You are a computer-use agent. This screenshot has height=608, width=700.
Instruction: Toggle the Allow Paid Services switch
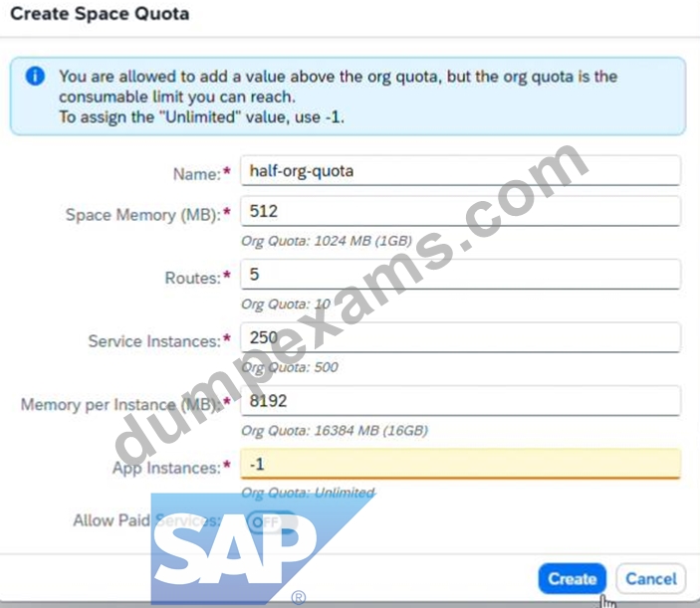[x=272, y=521]
